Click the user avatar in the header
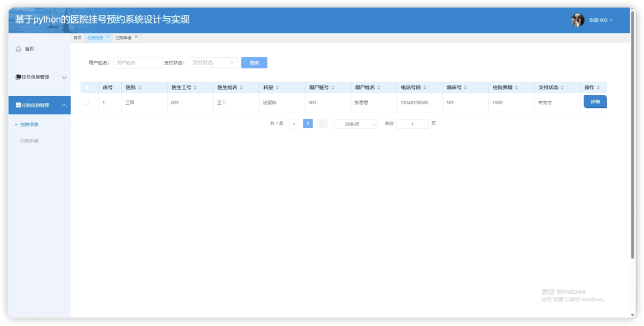Image resolution: width=644 pixels, height=326 pixels. click(577, 20)
